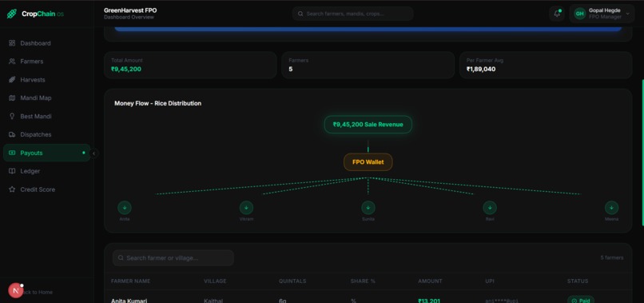The image size is (644, 303).
Task: Click the QUINTALS column header
Action: 292,281
